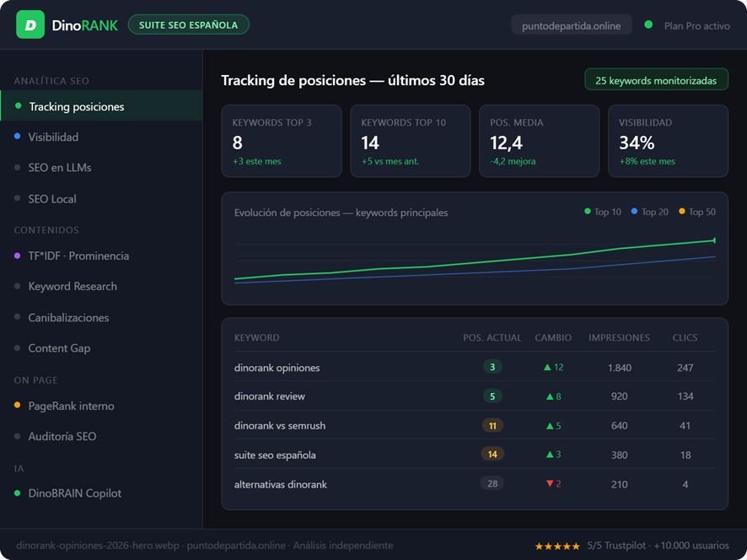Click the dinorank-opiniones-2026-hero.webp footer text
The image size is (747, 560).
[99, 546]
